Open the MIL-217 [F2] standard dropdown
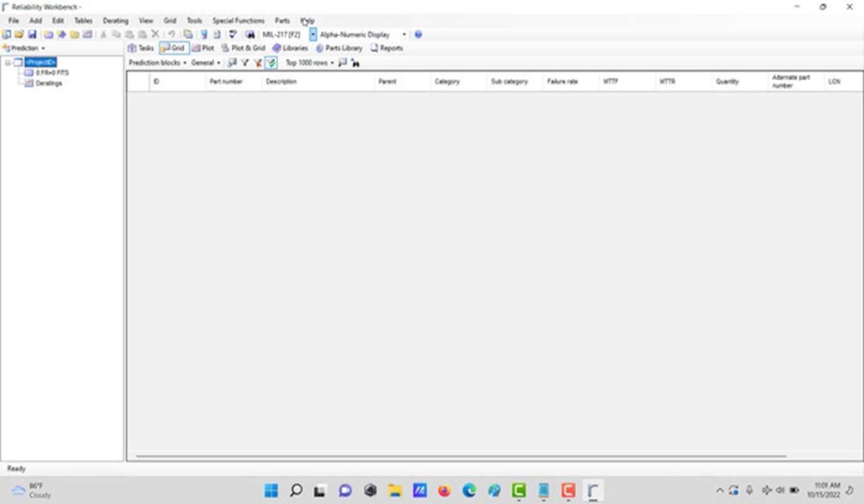This screenshot has height=504, width=864. 312,35
